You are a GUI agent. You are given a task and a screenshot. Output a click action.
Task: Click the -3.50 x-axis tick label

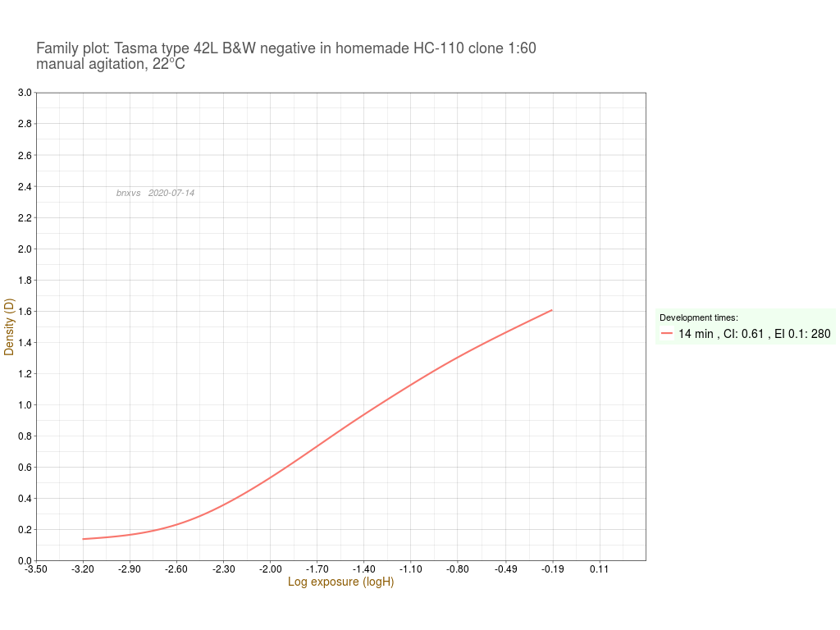(x=36, y=569)
